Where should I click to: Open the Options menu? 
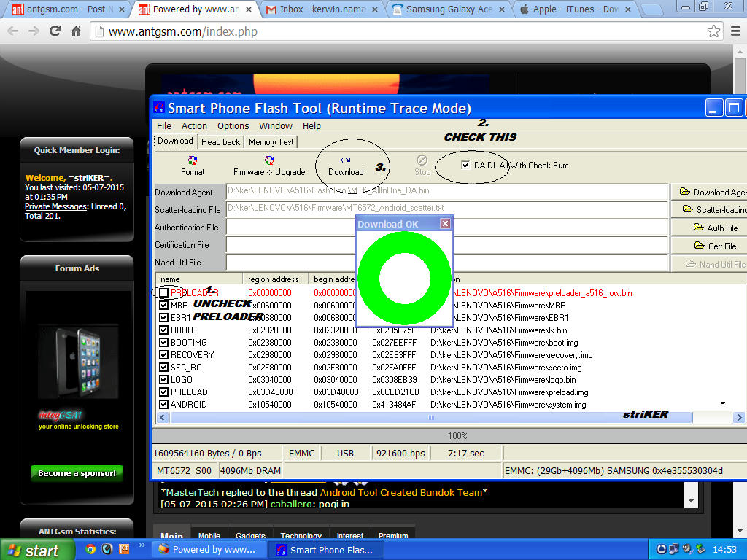pos(233,125)
